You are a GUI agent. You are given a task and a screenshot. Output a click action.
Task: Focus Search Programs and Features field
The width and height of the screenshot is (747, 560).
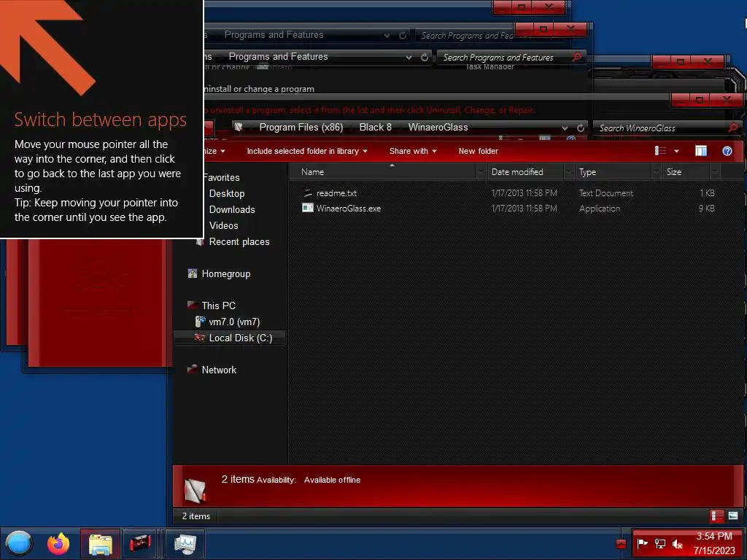pyautogui.click(x=505, y=57)
